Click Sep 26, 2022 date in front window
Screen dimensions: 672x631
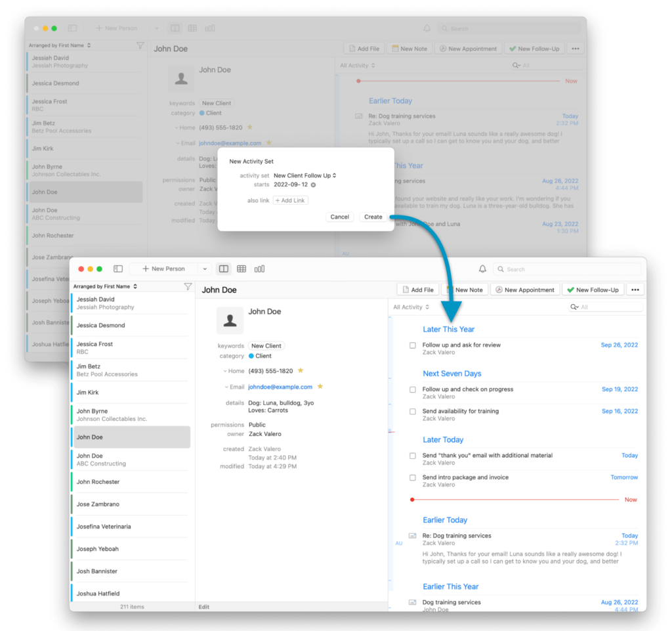click(x=619, y=345)
